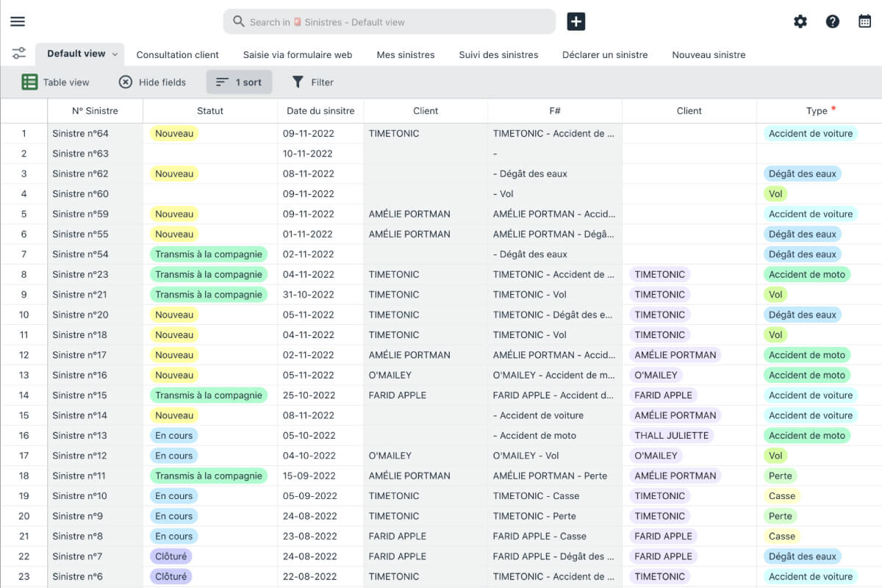Image resolution: width=882 pixels, height=588 pixels.
Task: Click the black plus add button
Action: [576, 21]
